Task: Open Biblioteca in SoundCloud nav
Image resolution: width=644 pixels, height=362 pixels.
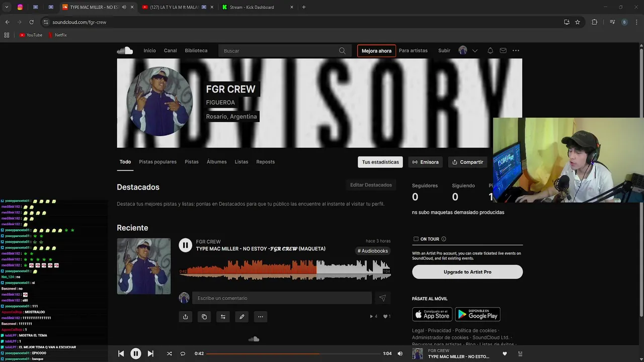Action: pos(196,51)
